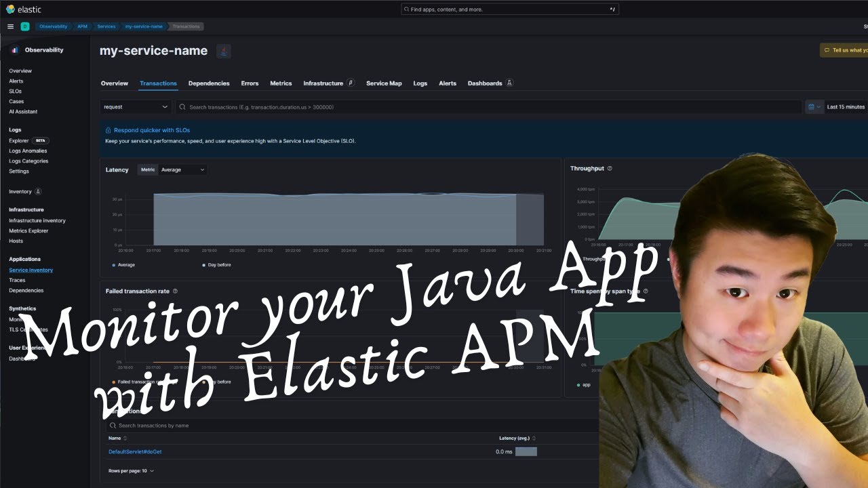868x488 pixels.
Task: Focus the Search transactions by name field
Action: tap(353, 426)
